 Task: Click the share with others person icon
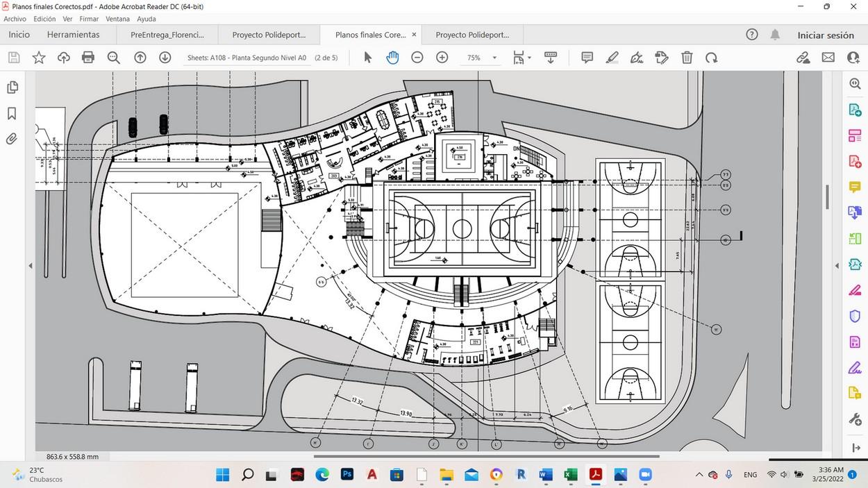(x=853, y=58)
